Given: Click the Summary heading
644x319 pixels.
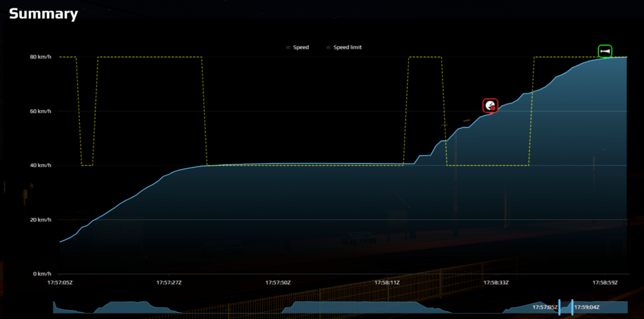Looking at the screenshot, I should (43, 14).
